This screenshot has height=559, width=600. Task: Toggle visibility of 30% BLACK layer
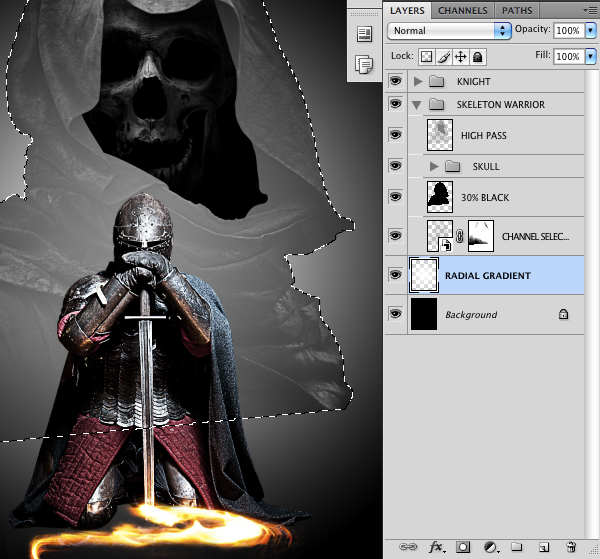tap(396, 196)
